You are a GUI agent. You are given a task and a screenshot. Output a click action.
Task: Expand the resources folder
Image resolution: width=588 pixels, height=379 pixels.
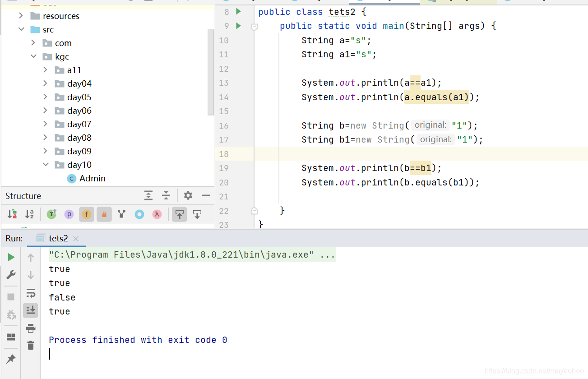[x=21, y=15]
